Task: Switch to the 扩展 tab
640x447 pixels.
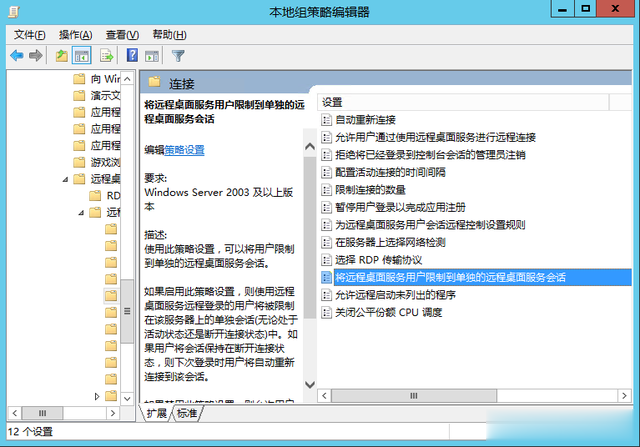Action: click(x=157, y=413)
